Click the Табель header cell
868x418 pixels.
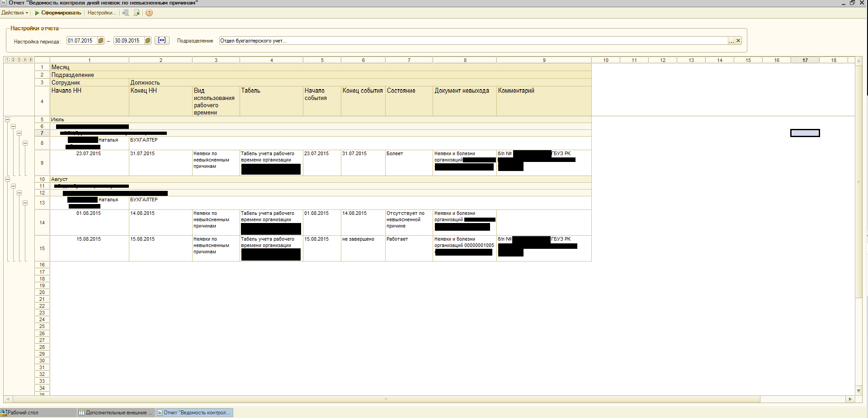pos(271,101)
